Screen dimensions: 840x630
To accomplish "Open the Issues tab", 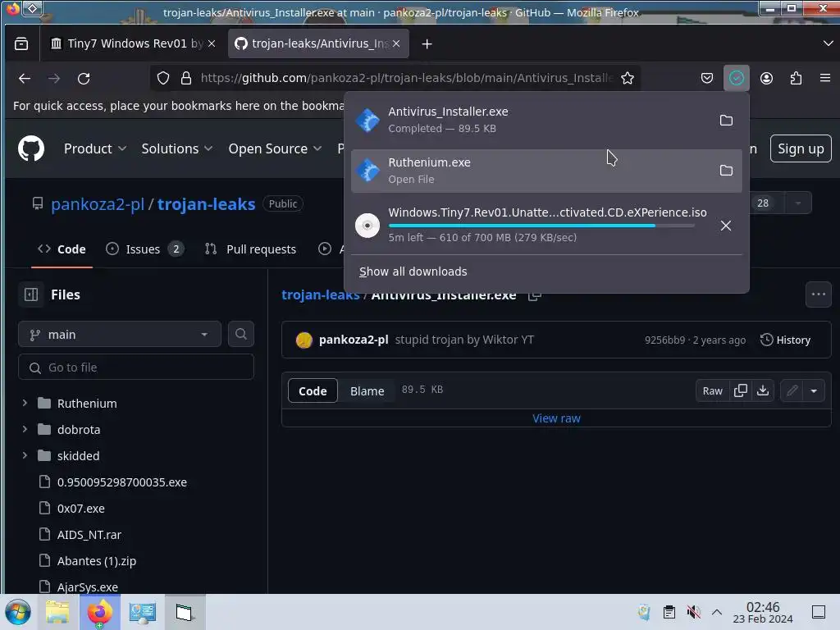I will 144,249.
